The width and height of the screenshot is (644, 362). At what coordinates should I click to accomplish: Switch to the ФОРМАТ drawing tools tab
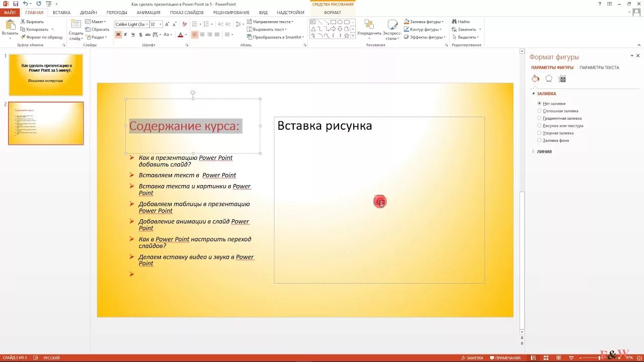click(333, 13)
